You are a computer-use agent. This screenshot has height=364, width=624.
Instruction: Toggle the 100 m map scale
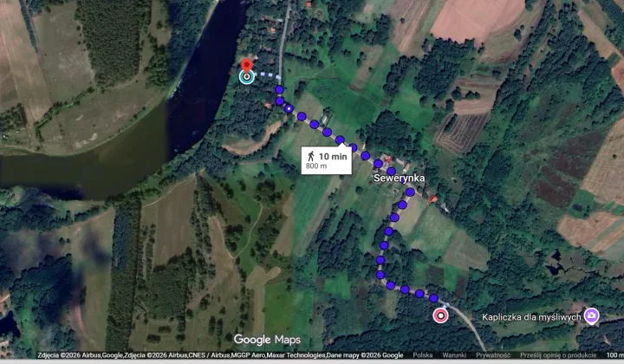tap(614, 355)
